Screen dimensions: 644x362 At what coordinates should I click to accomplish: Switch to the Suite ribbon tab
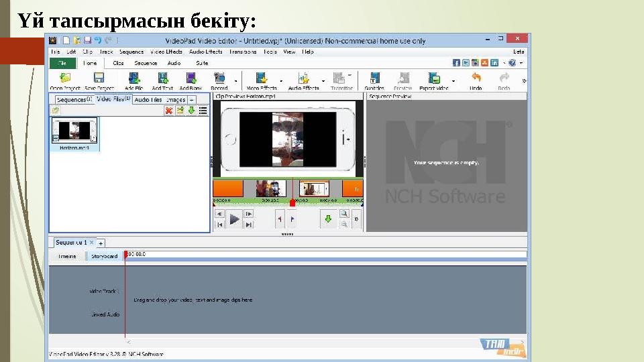click(x=202, y=63)
